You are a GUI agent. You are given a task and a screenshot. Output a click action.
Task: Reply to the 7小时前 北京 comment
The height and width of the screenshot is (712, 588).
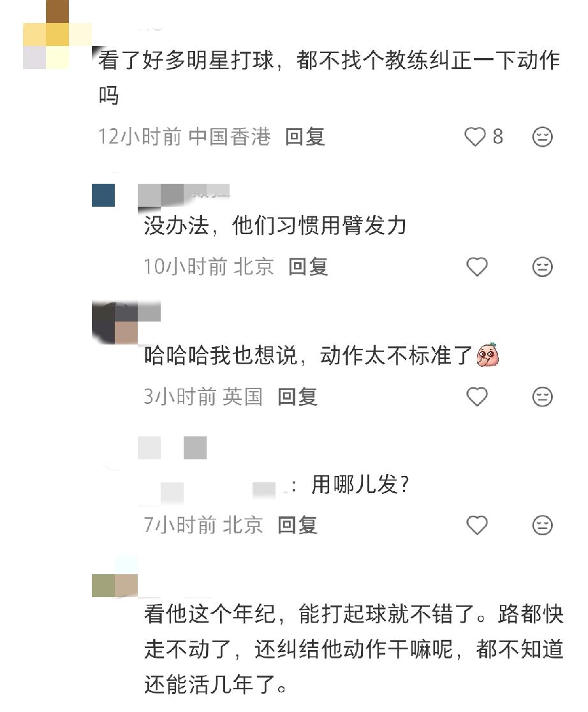click(297, 525)
